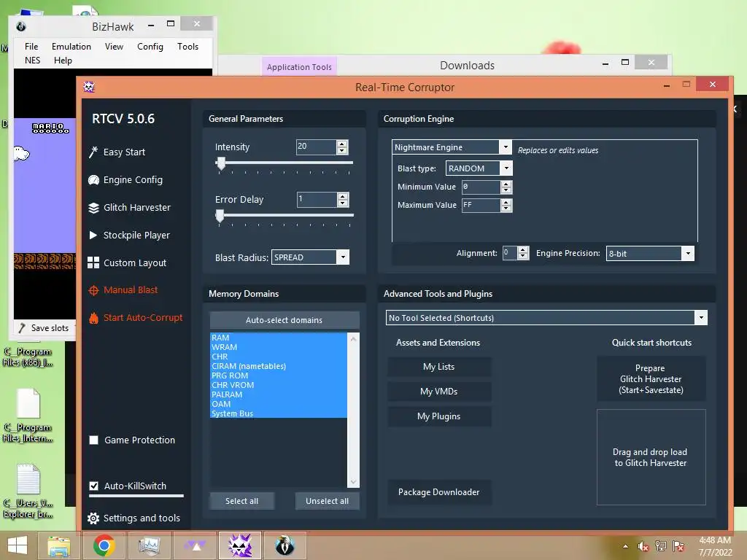Image resolution: width=747 pixels, height=560 pixels.
Task: Click the memory domains list scrollbar
Action: (x=353, y=410)
